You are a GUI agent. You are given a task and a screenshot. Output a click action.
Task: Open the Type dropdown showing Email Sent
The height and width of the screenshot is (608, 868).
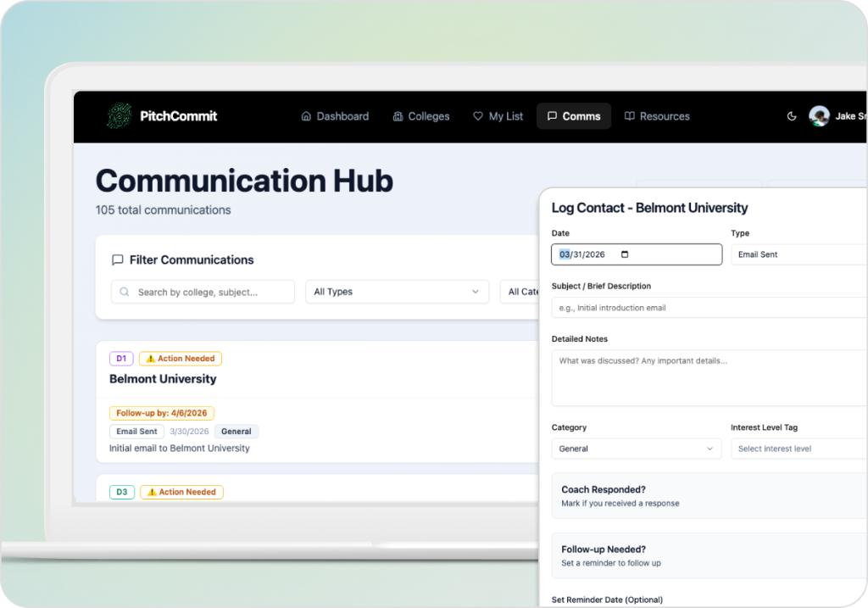point(798,254)
